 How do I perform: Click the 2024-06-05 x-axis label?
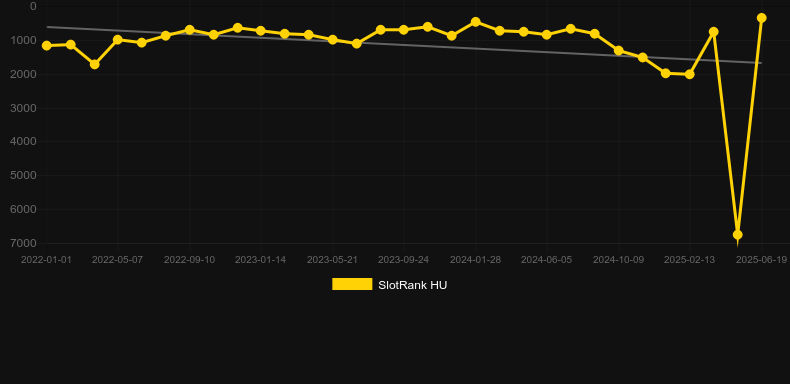point(547,260)
